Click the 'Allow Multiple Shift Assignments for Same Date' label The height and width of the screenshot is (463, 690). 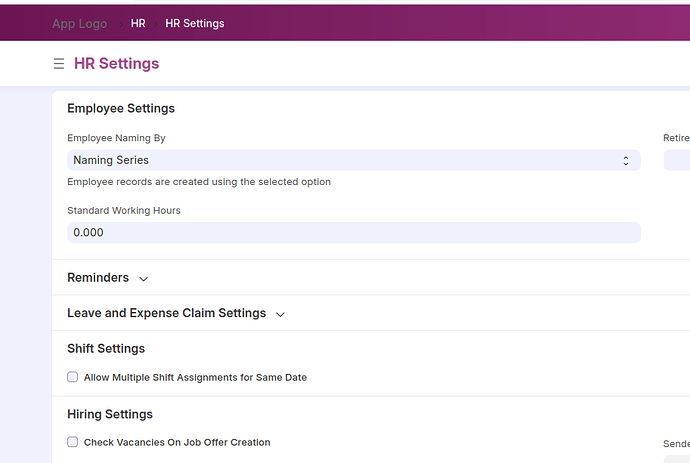point(195,377)
